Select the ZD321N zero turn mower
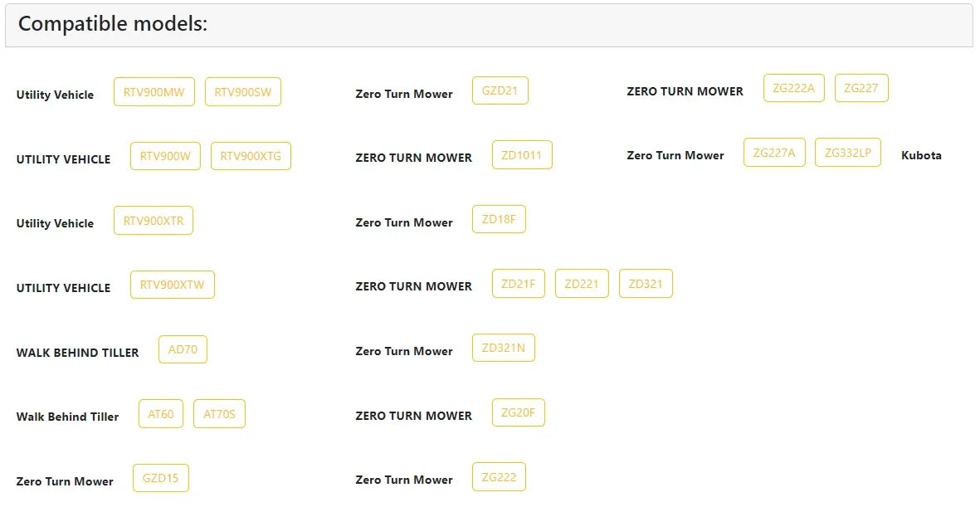 (x=503, y=348)
